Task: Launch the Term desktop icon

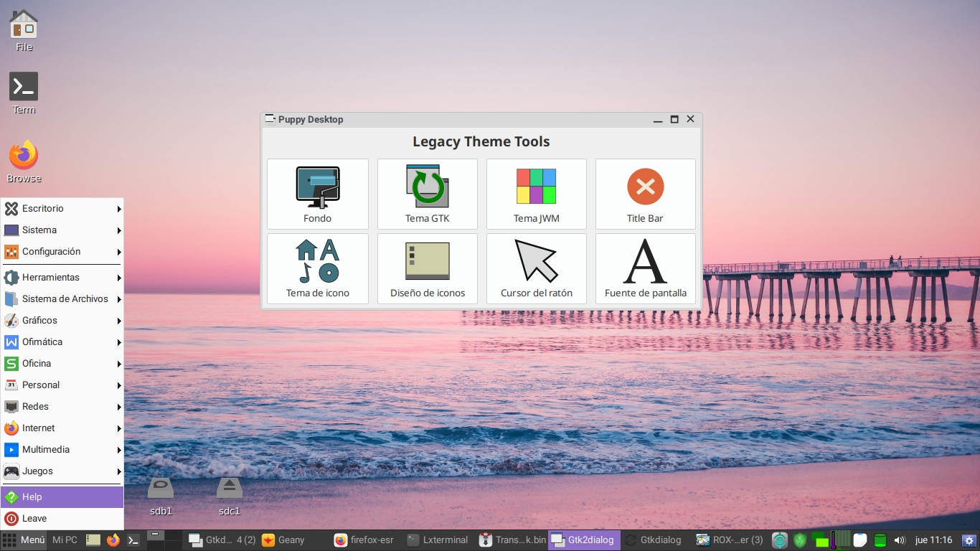Action: pos(24,93)
